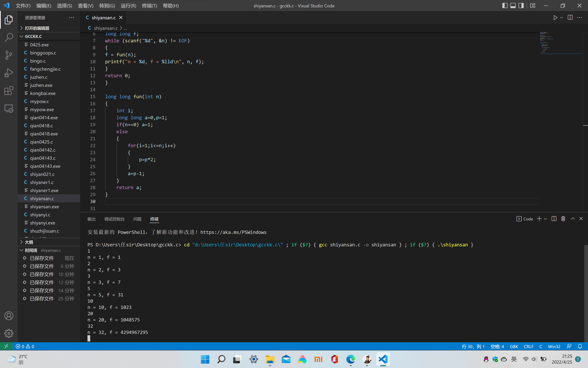Open launch profile dropdown beside new terminal
The image size is (588, 368).
coord(546,219)
